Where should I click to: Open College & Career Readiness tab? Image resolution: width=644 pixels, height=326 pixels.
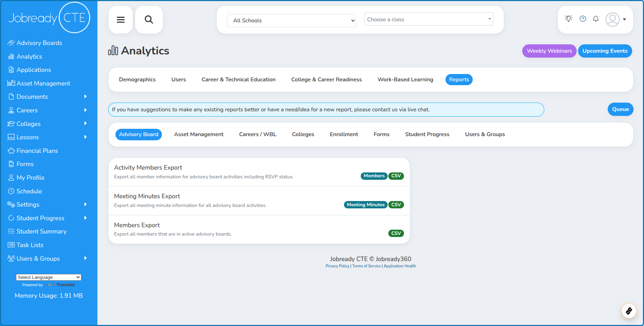click(x=327, y=80)
